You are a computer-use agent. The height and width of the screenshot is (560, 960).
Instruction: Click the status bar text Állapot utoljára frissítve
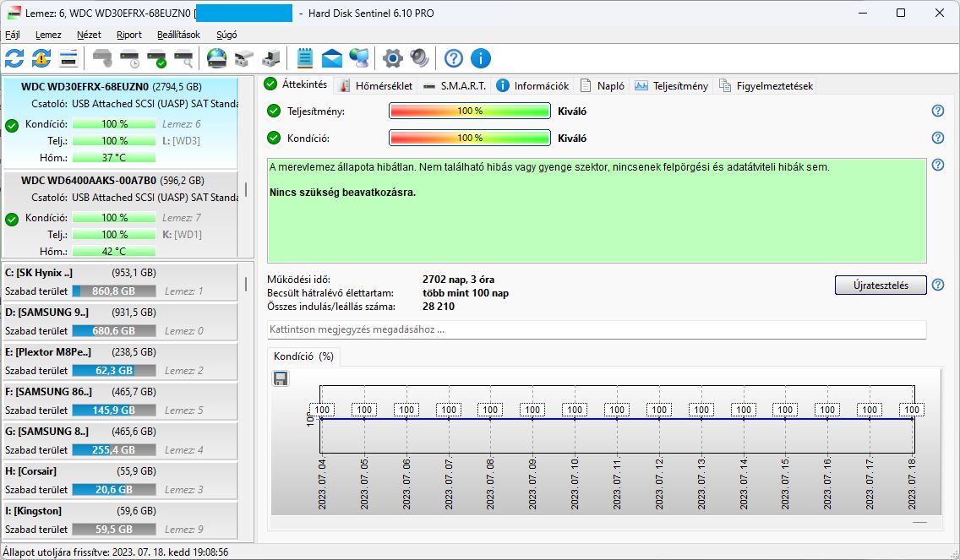point(116,552)
